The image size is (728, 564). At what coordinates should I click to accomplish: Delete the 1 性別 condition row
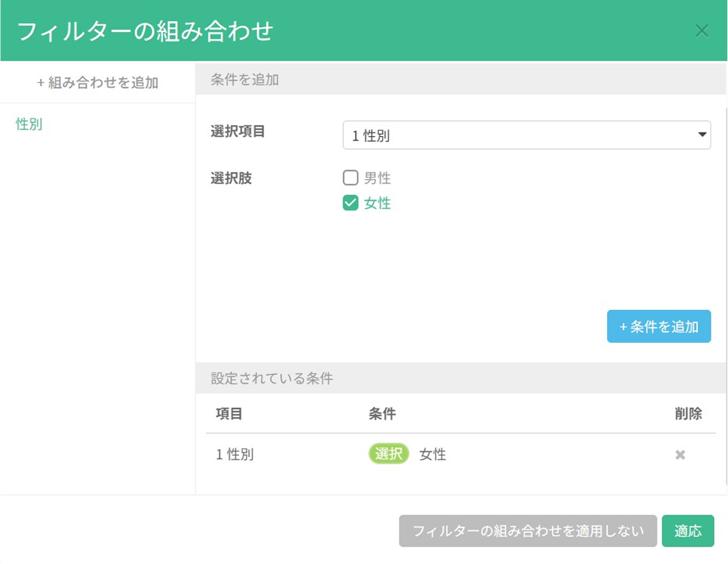point(680,455)
